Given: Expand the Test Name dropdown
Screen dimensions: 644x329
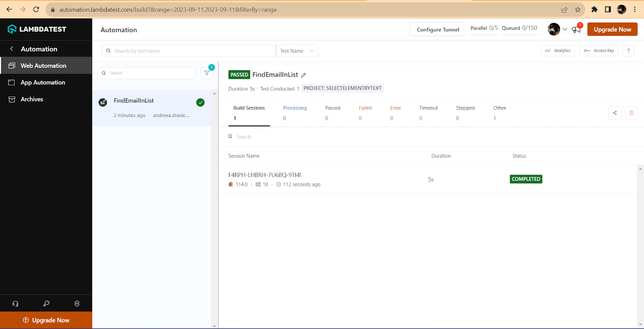Looking at the screenshot, I should pyautogui.click(x=297, y=51).
